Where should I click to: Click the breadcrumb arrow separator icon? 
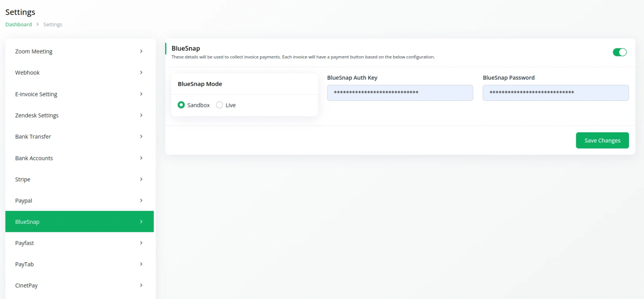click(38, 24)
